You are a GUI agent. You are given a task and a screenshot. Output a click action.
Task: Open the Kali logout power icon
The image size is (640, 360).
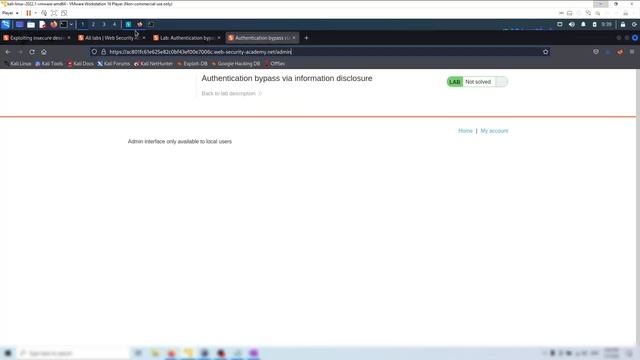point(634,24)
